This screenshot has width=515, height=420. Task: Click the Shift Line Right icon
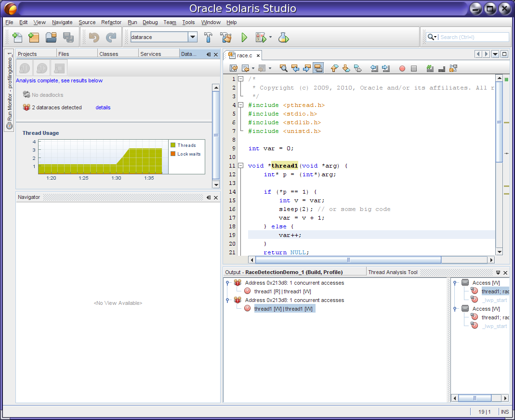click(x=386, y=68)
